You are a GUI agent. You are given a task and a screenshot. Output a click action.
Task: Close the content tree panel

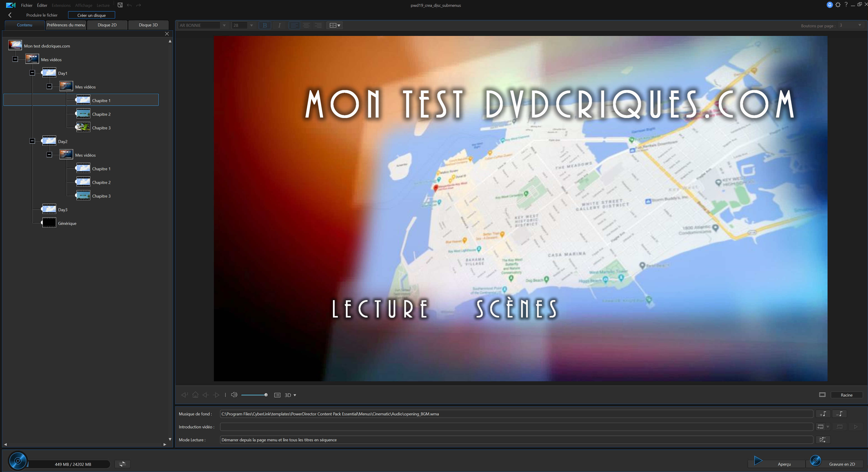pos(167,34)
